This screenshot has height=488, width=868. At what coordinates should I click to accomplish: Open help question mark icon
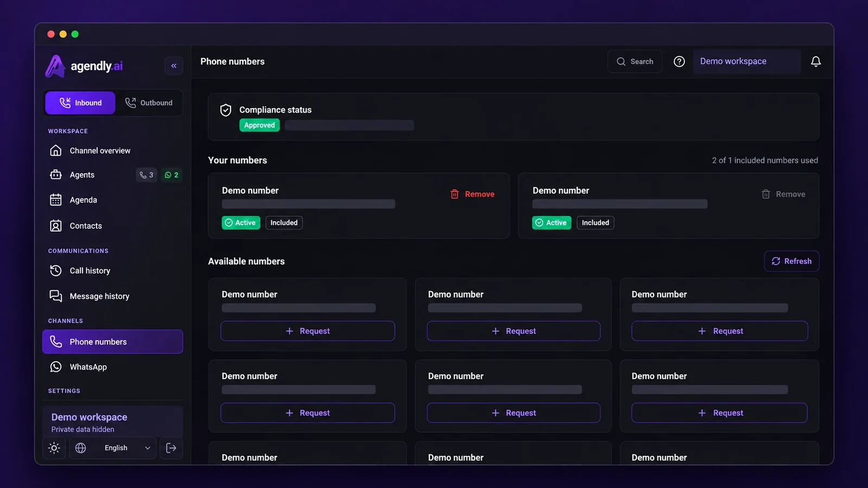point(679,61)
